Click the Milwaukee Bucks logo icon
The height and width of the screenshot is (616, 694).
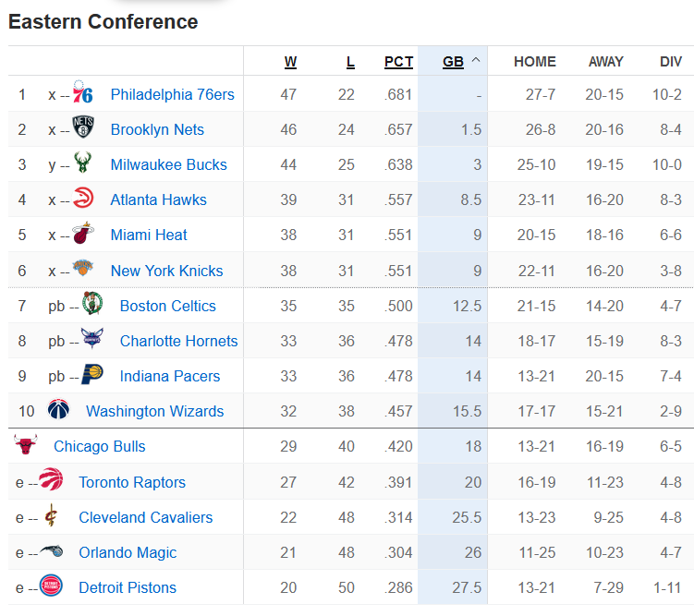83,163
